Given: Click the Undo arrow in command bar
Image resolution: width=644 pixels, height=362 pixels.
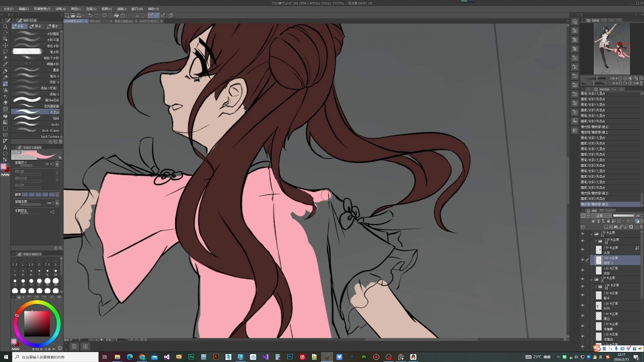Looking at the screenshot, I should click(90, 16).
